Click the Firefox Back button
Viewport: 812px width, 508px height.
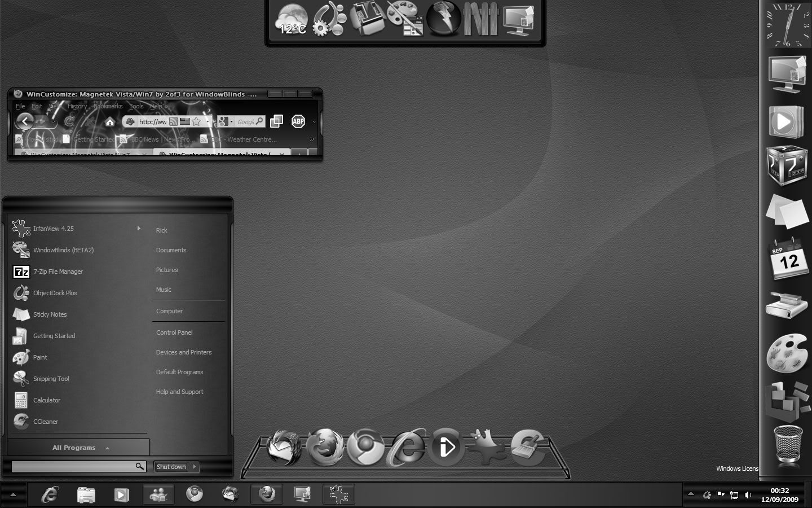[x=25, y=121]
